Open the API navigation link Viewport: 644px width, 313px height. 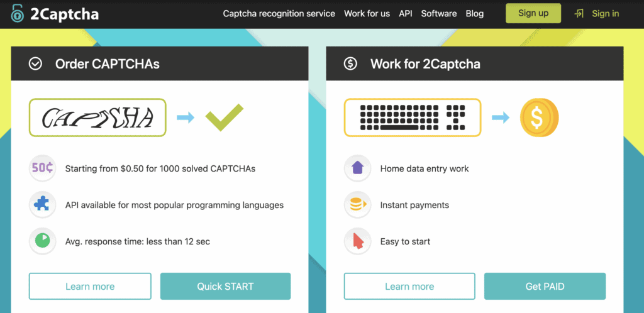point(406,14)
